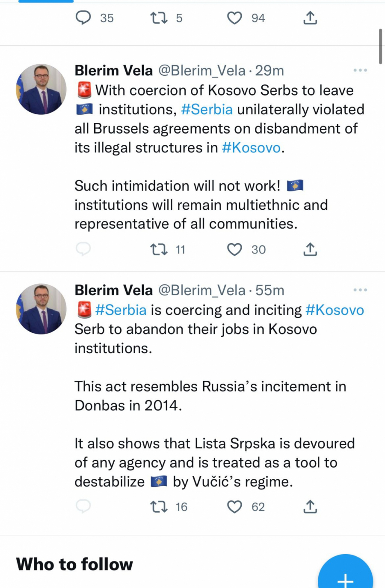
Task: Like the top tweet showing 94 likes
Action: [x=234, y=18]
